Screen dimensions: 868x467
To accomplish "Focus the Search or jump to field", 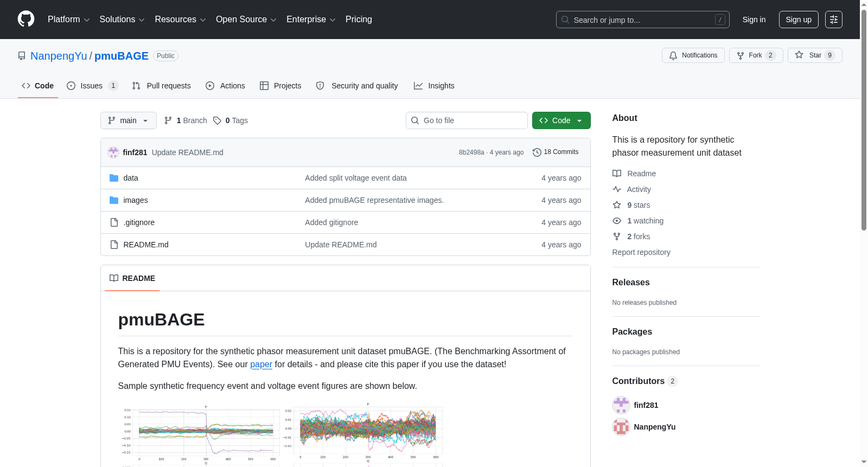I will pyautogui.click(x=642, y=20).
